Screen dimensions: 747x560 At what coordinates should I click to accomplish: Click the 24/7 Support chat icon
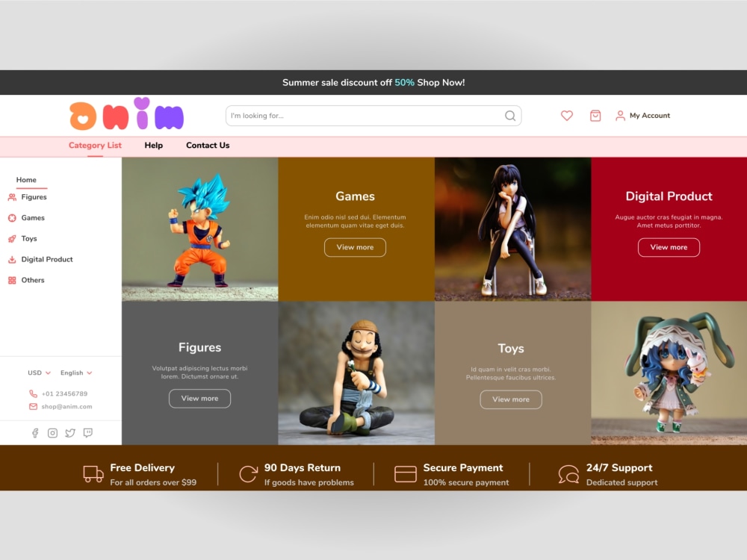[568, 474]
